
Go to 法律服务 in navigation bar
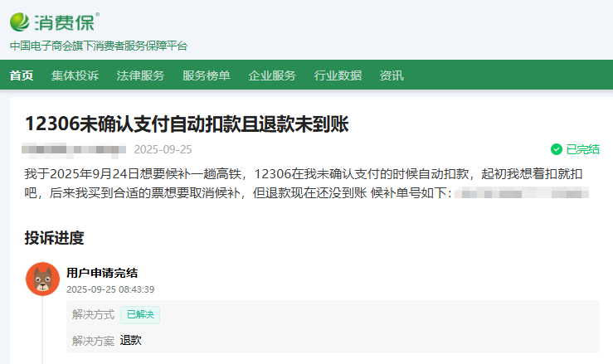pyautogui.click(x=141, y=75)
